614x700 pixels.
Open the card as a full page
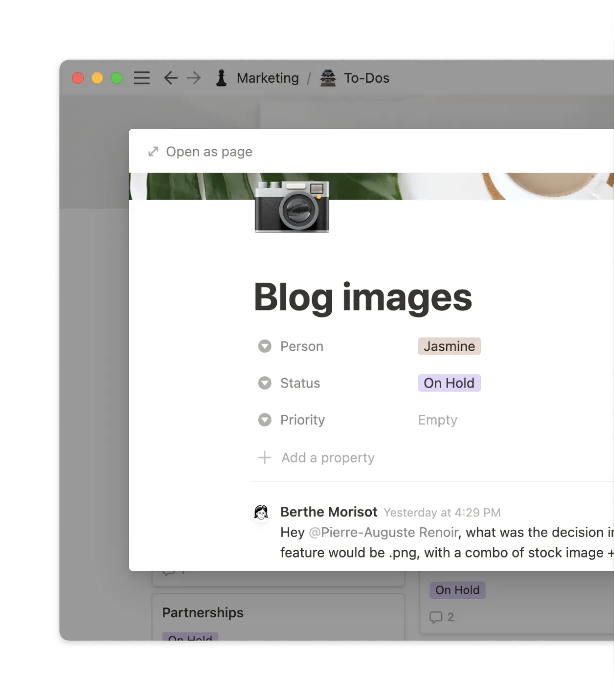208,151
